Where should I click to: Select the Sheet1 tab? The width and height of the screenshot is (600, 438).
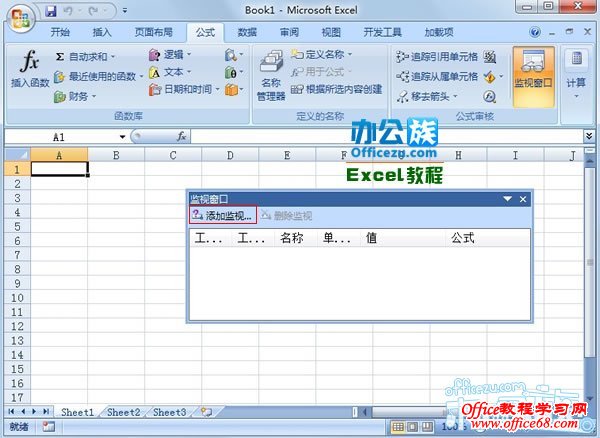[x=77, y=412]
